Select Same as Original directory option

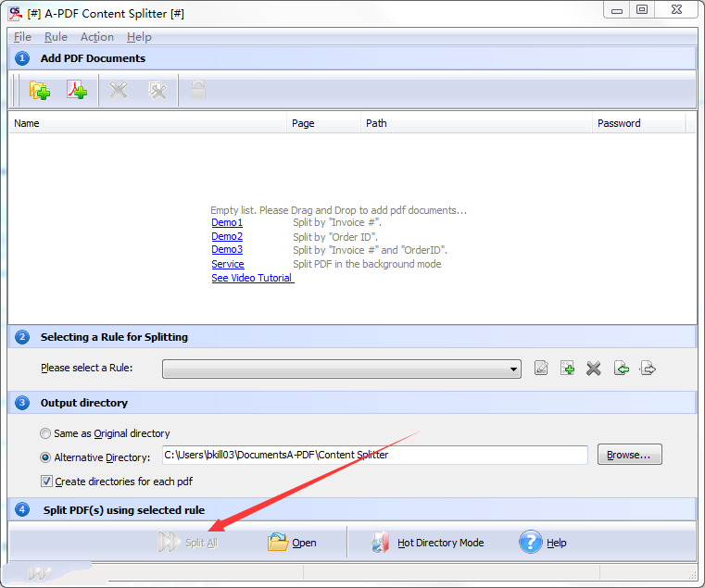click(x=105, y=433)
